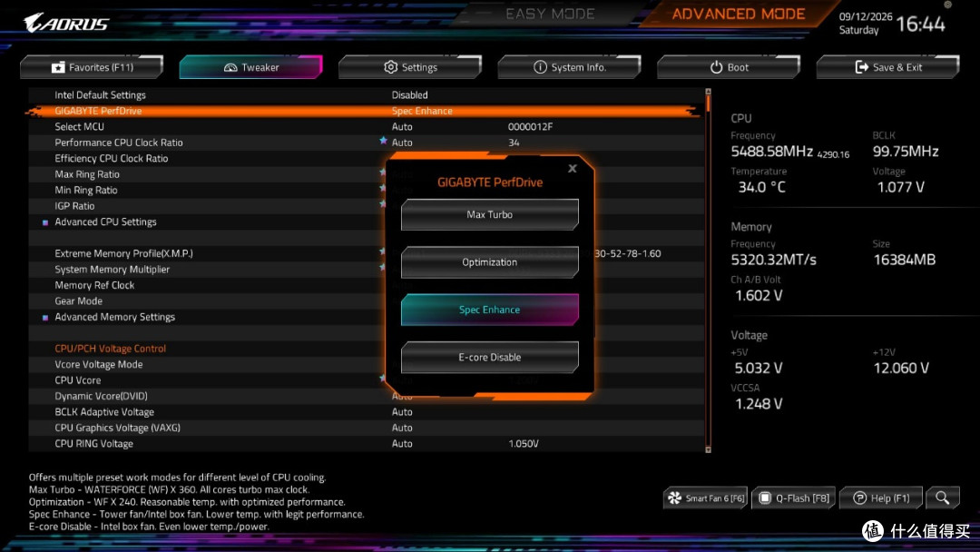Select BCLK Adaptive Voltage row
This screenshot has height=552, width=980.
[x=367, y=412]
